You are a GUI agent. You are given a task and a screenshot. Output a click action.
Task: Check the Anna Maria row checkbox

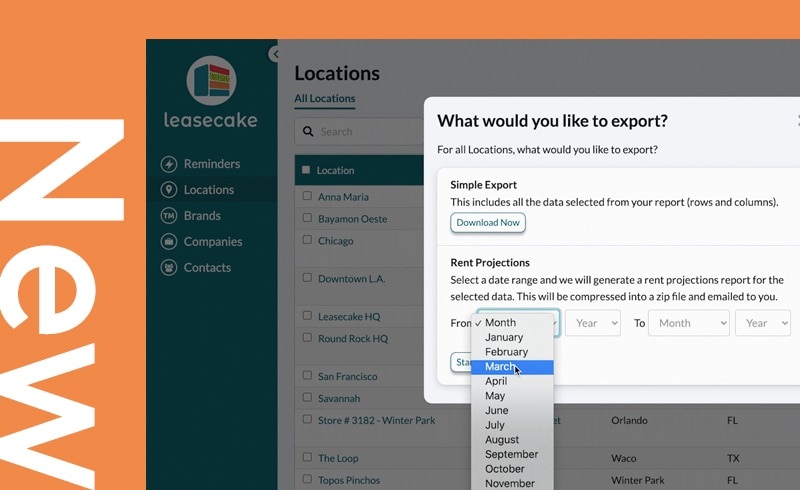click(x=307, y=195)
